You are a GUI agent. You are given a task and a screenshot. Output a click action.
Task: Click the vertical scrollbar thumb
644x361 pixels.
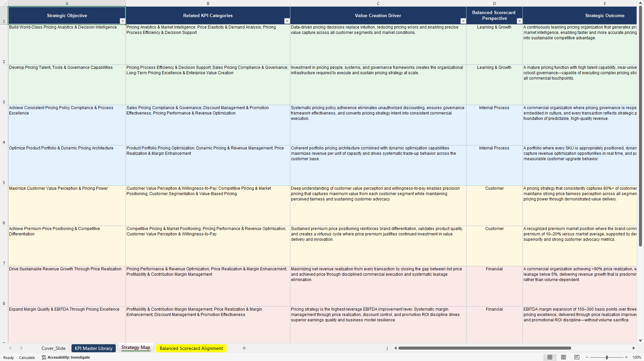pyautogui.click(x=640, y=126)
